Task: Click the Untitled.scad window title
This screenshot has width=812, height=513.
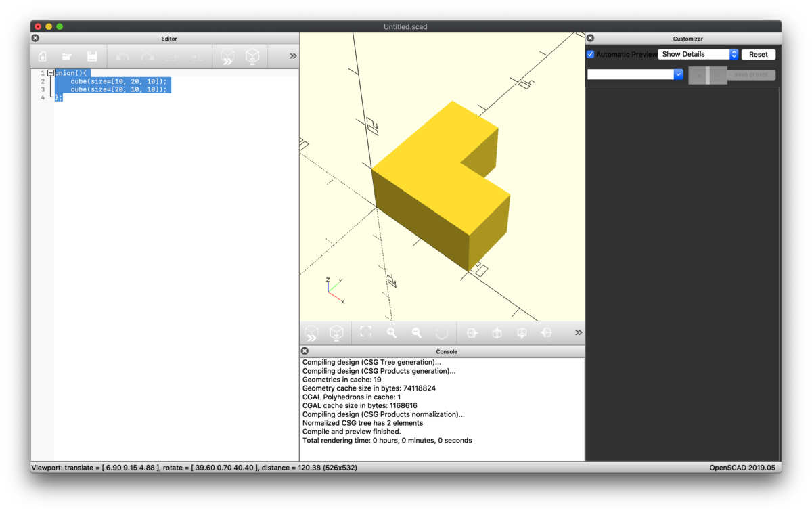Action: tap(405, 26)
